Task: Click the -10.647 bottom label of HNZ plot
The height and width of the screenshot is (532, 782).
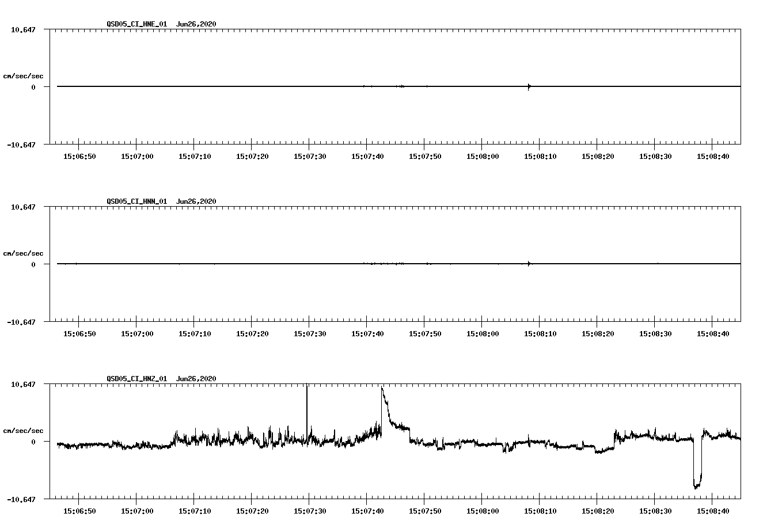Action: pos(21,499)
